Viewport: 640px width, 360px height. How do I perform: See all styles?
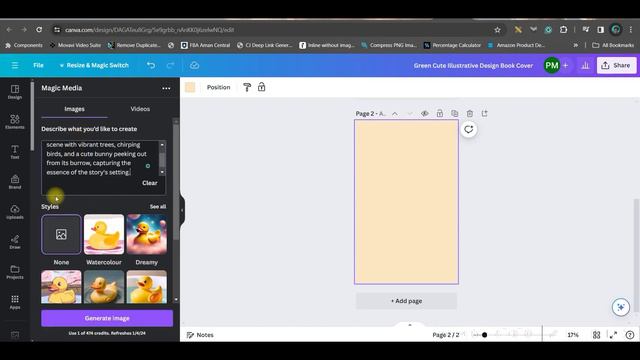158,207
